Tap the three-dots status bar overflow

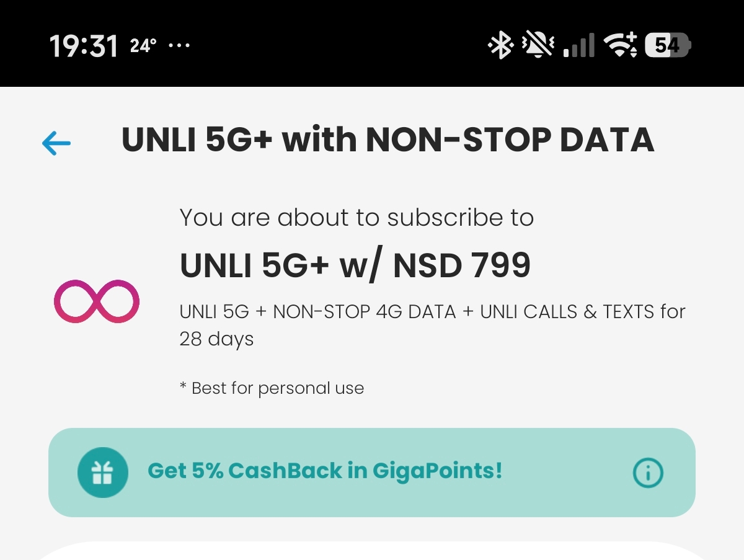coord(179,45)
